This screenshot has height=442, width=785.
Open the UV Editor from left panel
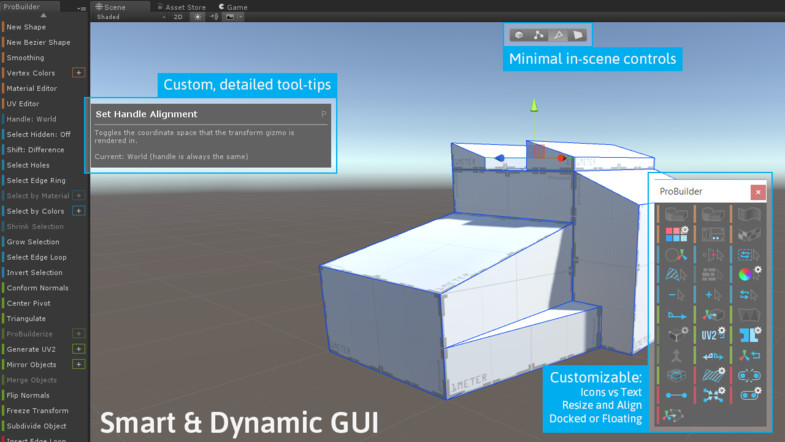(23, 104)
